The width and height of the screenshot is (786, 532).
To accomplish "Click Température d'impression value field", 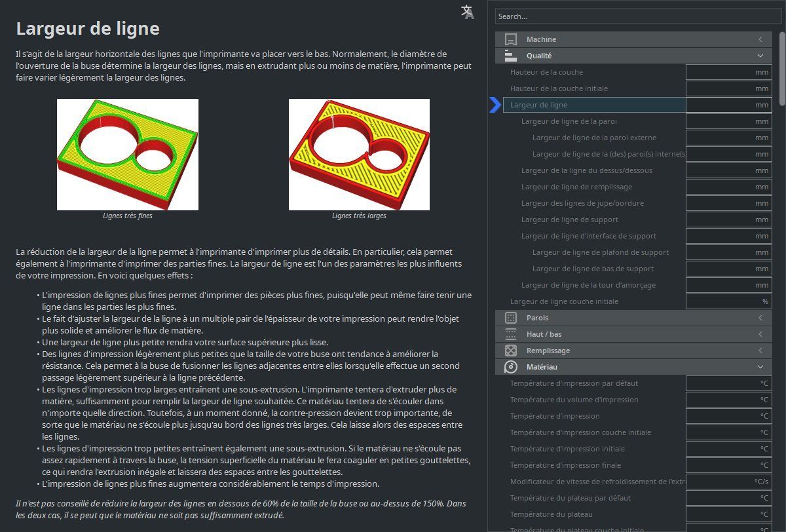I will [729, 416].
